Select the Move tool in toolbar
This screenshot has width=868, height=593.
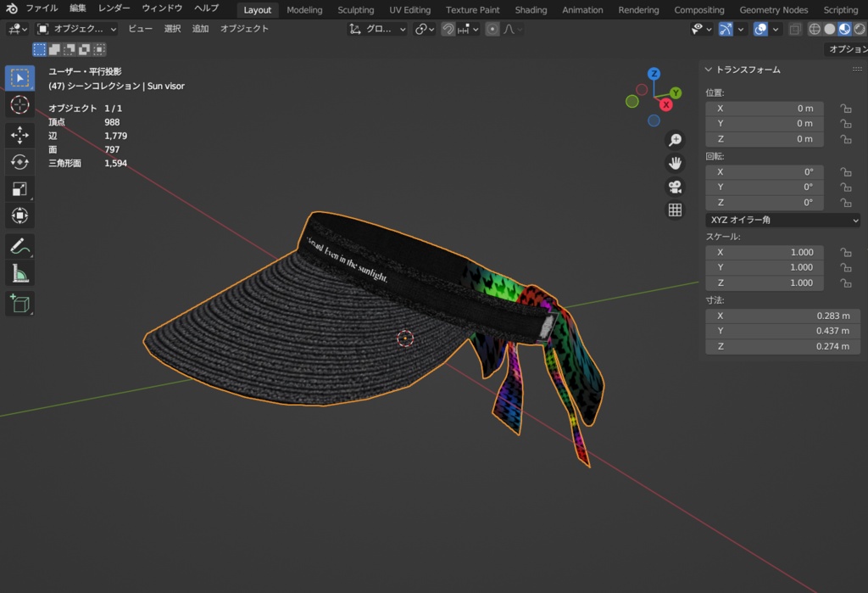click(x=20, y=135)
